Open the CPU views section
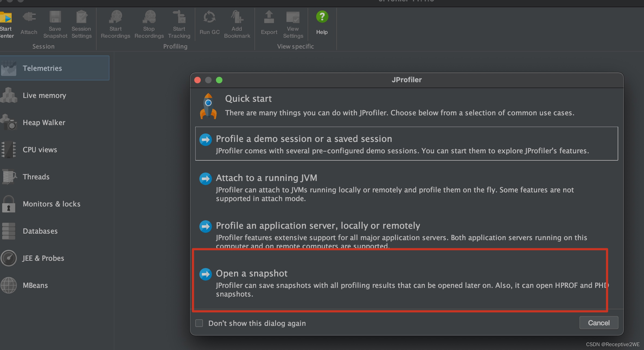Image resolution: width=644 pixels, height=350 pixels. pos(55,150)
